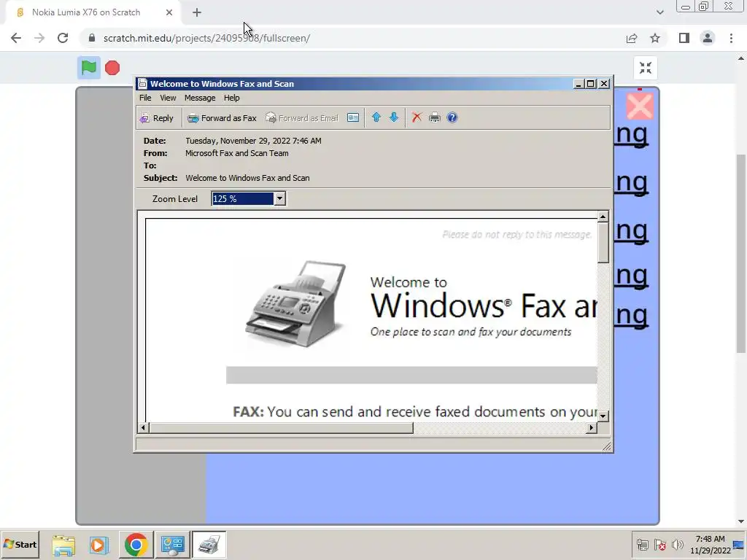Click the volume speaker tray icon
The width and height of the screenshot is (747, 560).
click(x=677, y=545)
